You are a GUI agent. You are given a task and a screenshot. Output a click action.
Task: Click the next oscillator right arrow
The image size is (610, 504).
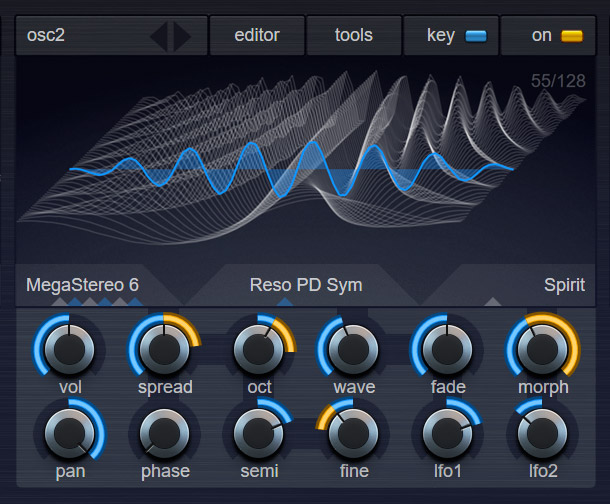pyautogui.click(x=182, y=37)
